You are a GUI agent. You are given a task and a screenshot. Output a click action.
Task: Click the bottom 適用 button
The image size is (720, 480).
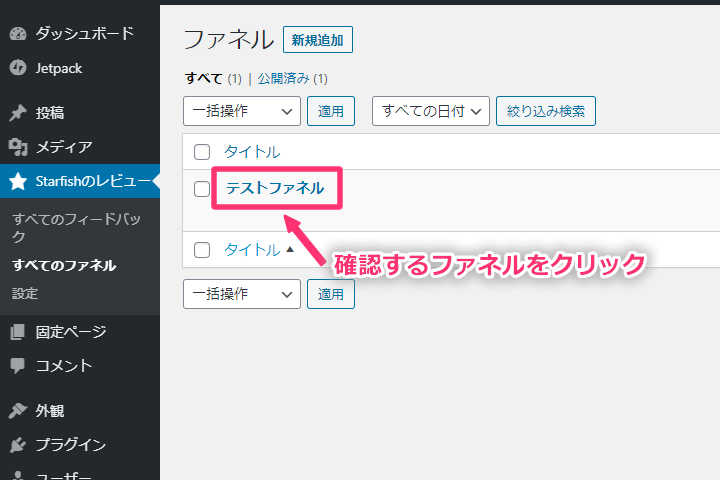(x=331, y=294)
